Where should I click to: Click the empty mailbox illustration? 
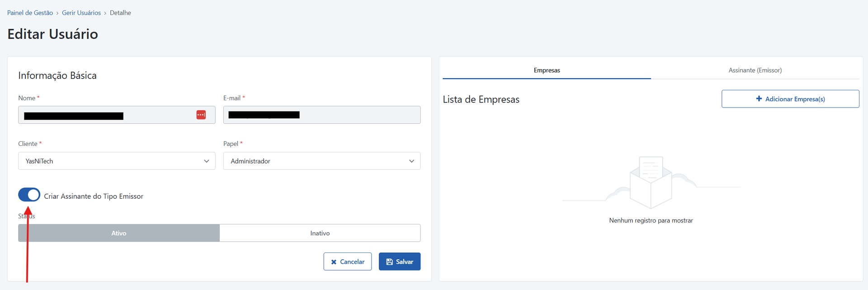651,182
